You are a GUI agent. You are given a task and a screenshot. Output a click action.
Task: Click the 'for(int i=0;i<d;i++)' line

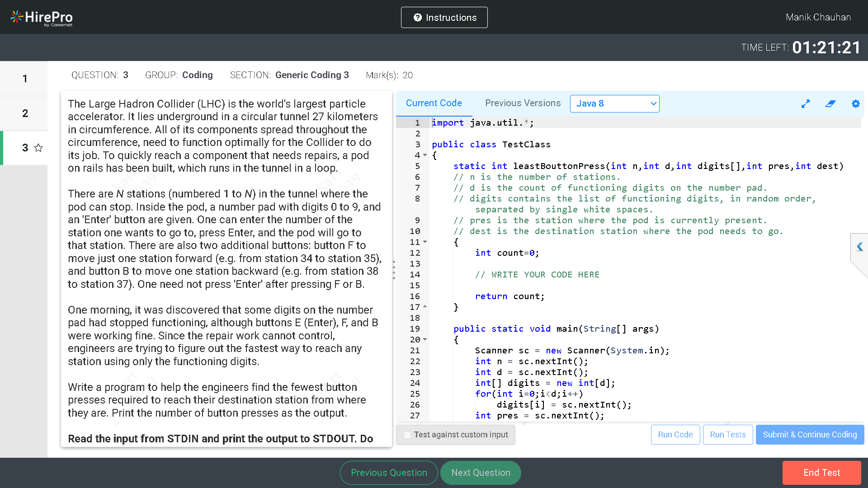pos(529,394)
